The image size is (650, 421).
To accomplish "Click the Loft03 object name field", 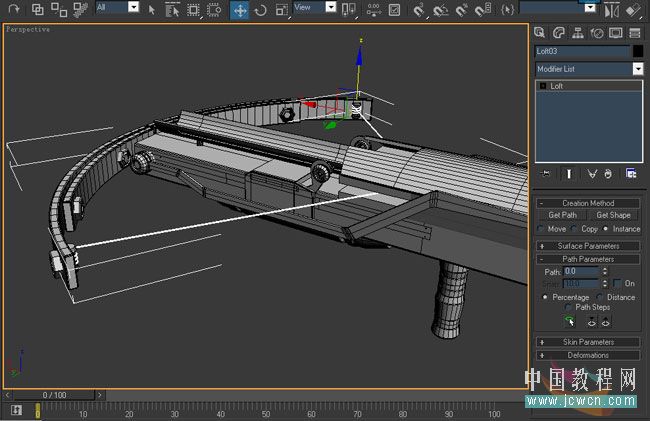I will pos(582,51).
